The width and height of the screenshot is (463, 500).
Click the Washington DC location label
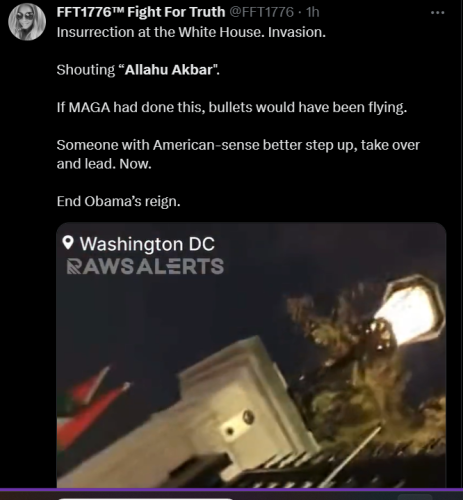(147, 244)
